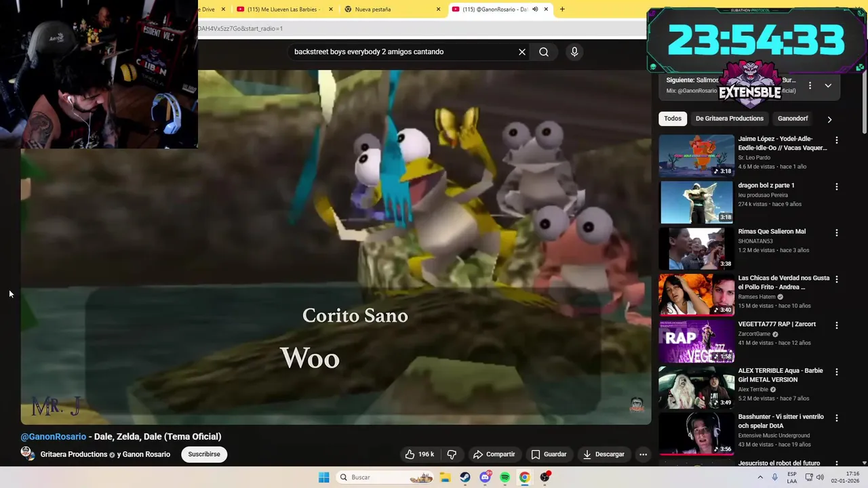Click the ESP LAA language indicator
This screenshot has width=868, height=488.
pyautogui.click(x=792, y=477)
